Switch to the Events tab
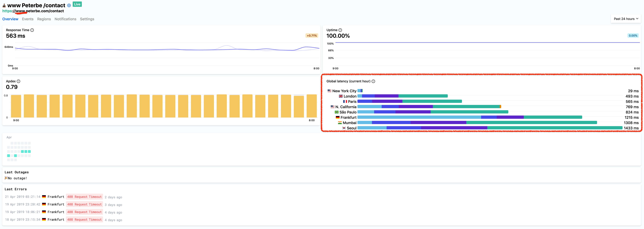 [28, 19]
